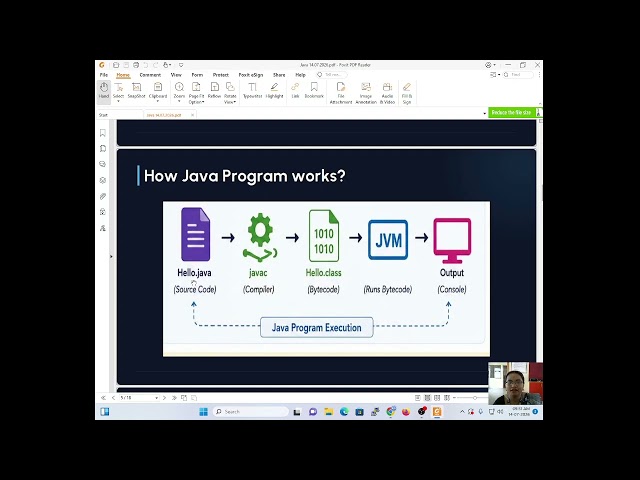
Task: Go to the next page using the arrow
Action: (x=164, y=398)
